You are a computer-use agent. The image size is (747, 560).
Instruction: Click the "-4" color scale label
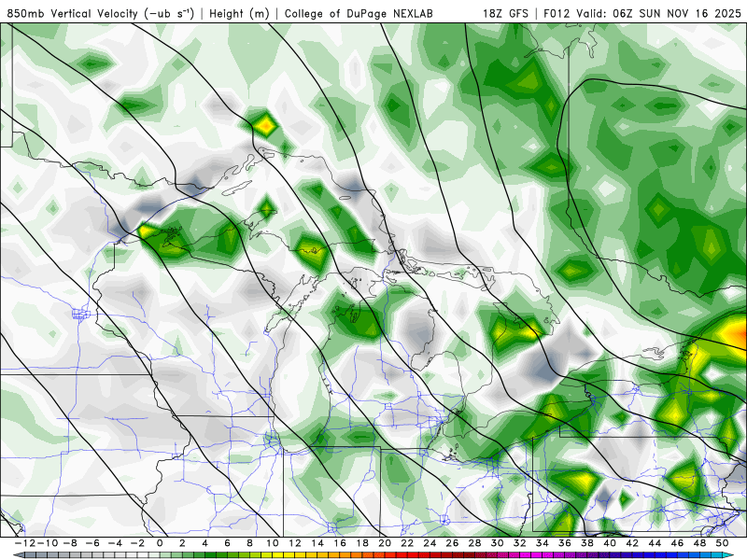click(x=115, y=543)
